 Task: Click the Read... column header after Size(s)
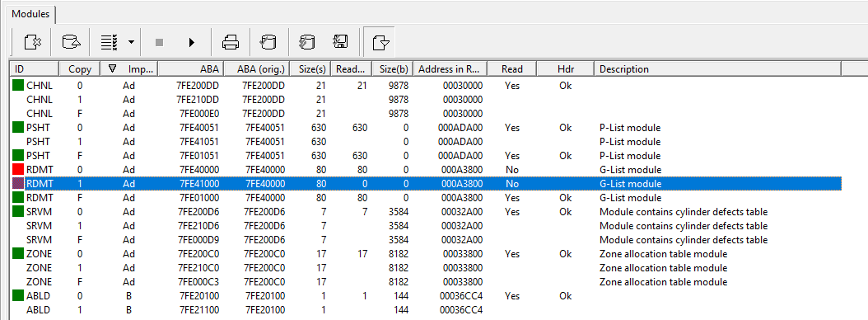tap(351, 68)
